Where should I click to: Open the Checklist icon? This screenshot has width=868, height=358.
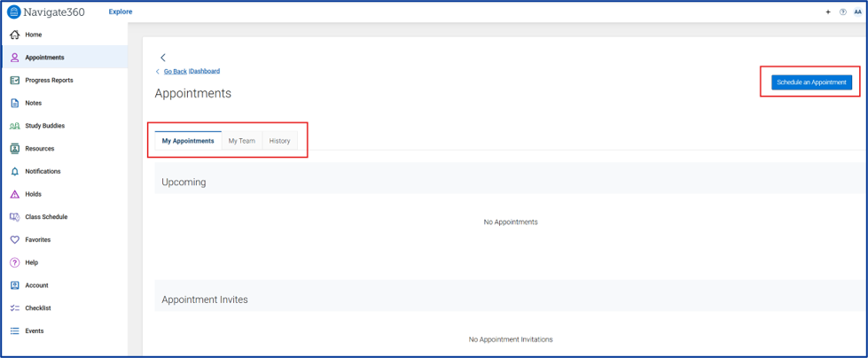click(15, 308)
